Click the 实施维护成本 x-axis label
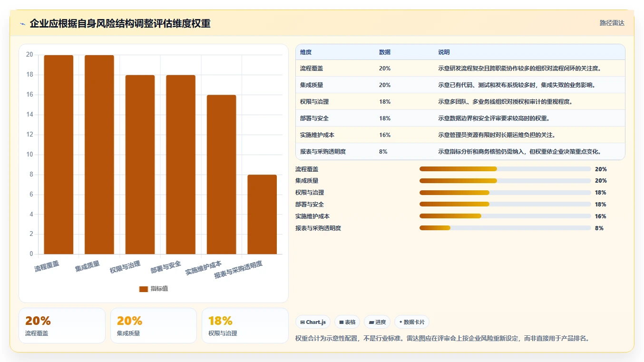Screen dimensions: 644x362 point(204,268)
